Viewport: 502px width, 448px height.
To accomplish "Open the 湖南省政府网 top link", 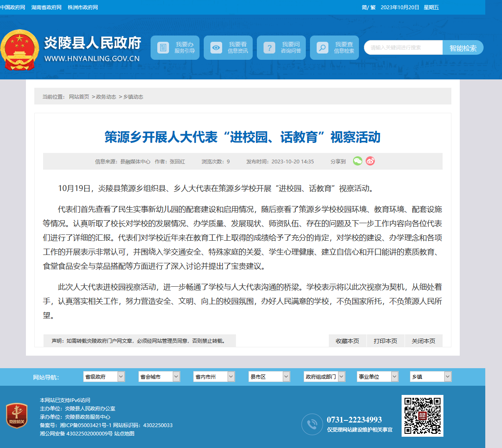I will coord(46,8).
